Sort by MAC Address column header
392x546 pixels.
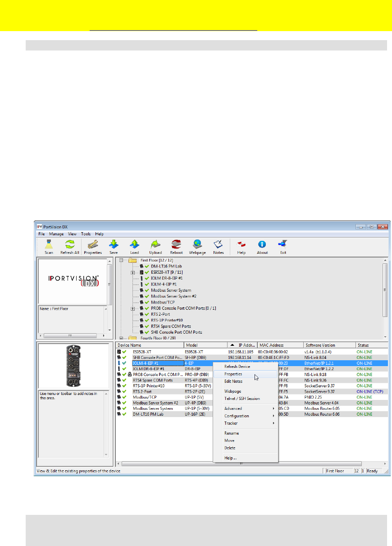[280, 345]
